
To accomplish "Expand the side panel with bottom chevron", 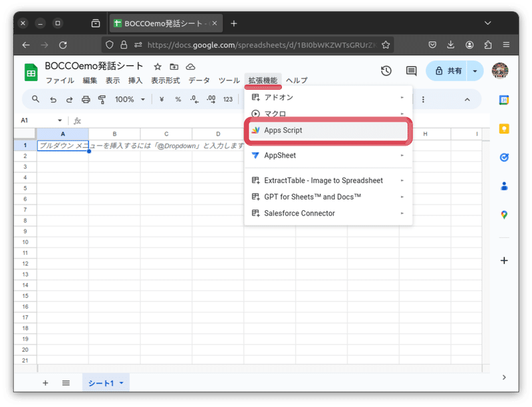I will point(504,377).
